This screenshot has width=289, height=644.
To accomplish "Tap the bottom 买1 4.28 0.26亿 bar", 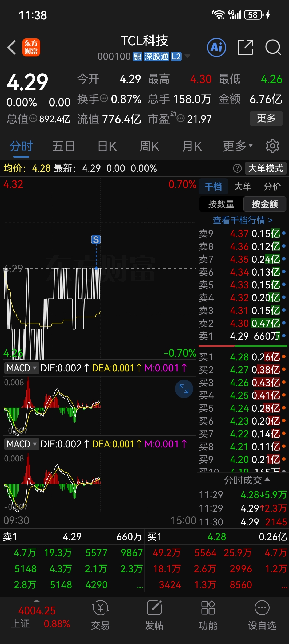I will point(217,536).
